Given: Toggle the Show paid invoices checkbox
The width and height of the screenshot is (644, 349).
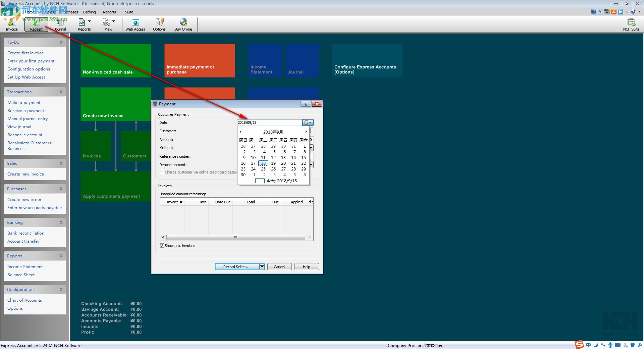Looking at the screenshot, I should coord(162,246).
